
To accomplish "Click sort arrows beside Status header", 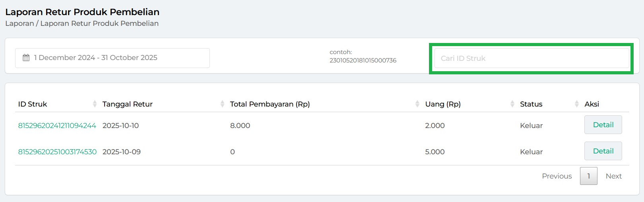I will pyautogui.click(x=576, y=104).
